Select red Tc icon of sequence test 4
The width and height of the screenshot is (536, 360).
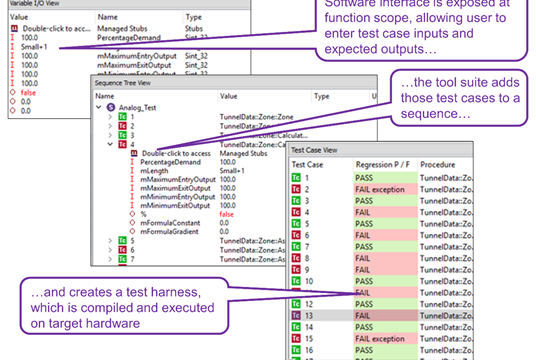point(122,144)
